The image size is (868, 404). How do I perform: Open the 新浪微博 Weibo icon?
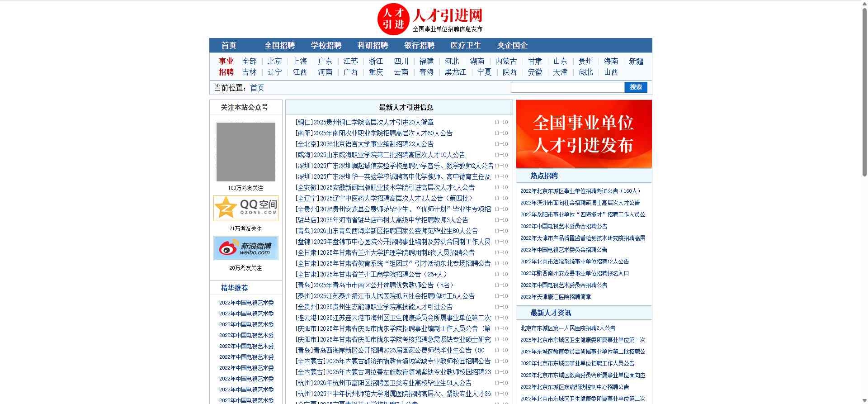tap(245, 248)
